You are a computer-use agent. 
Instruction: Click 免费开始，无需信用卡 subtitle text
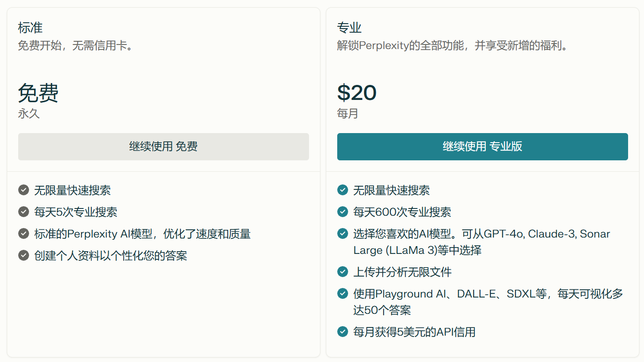point(75,46)
